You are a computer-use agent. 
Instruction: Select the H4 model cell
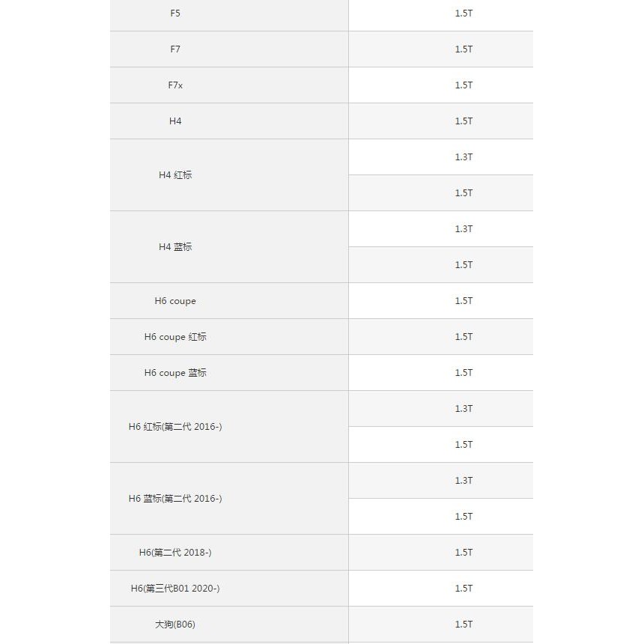pos(175,121)
